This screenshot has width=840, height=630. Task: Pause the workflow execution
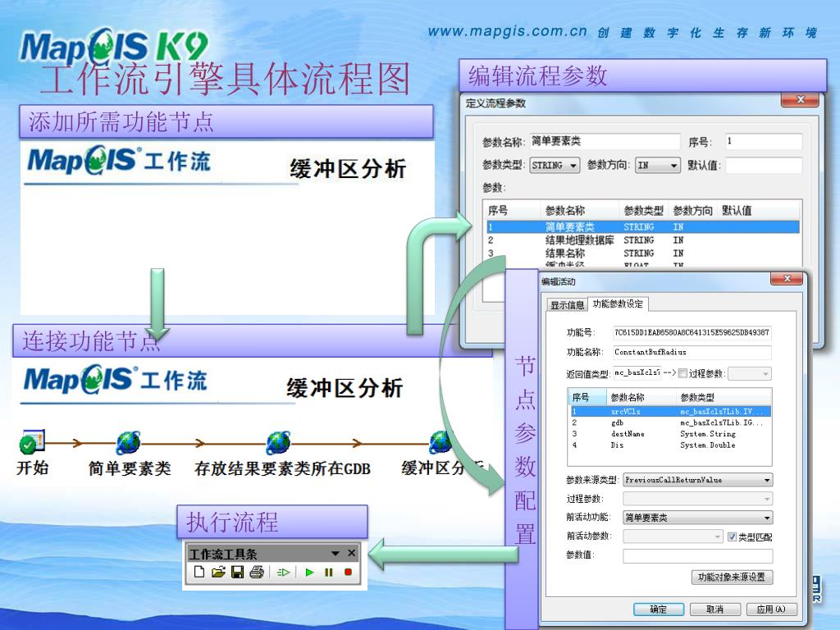(328, 573)
